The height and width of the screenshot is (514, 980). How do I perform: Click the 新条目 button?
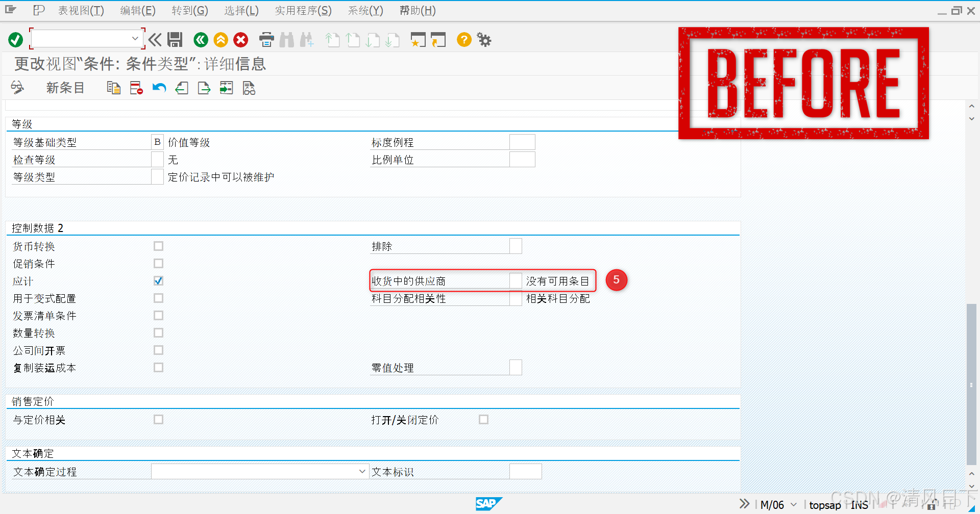tap(65, 88)
